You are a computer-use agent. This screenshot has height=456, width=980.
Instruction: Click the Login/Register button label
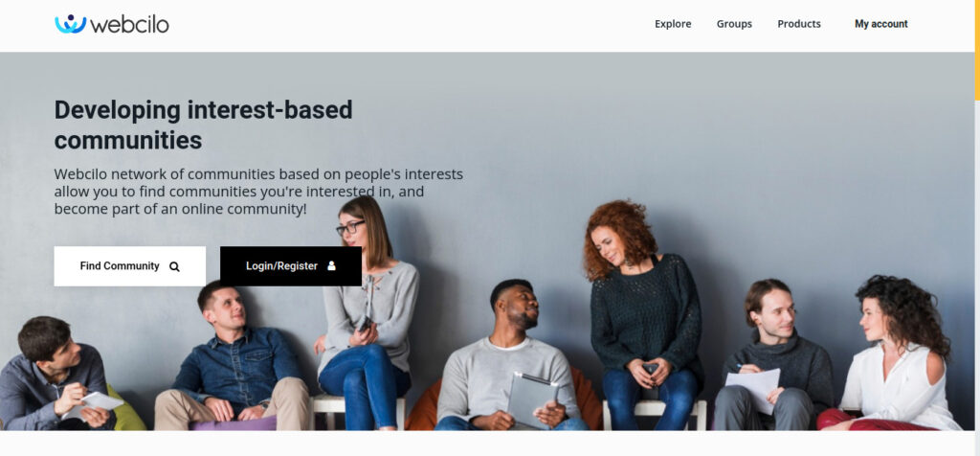[281, 266]
